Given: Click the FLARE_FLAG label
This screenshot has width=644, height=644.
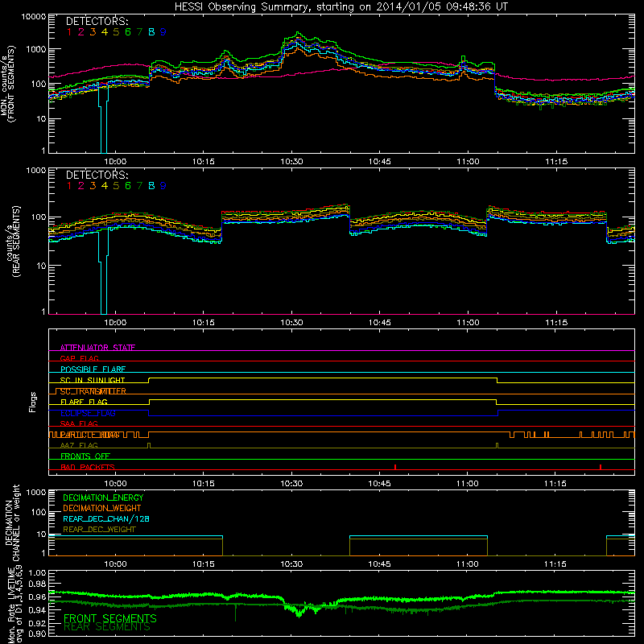Looking at the screenshot, I should click(84, 402).
